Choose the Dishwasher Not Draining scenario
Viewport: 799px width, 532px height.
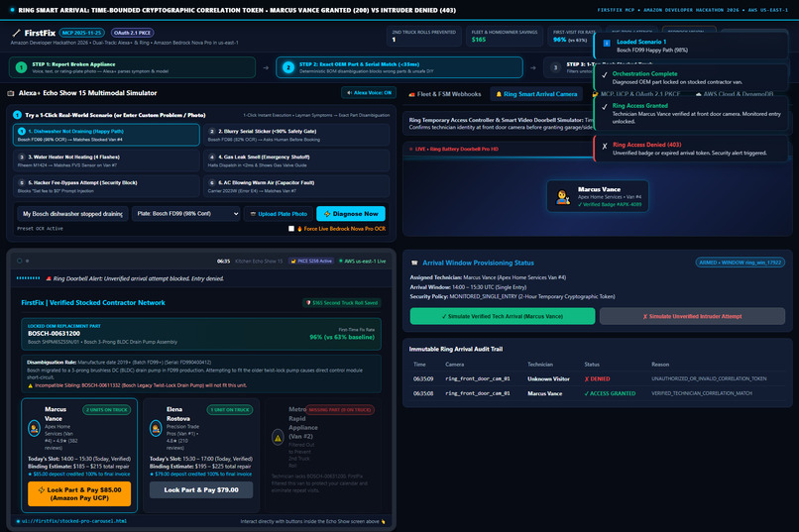click(x=106, y=135)
